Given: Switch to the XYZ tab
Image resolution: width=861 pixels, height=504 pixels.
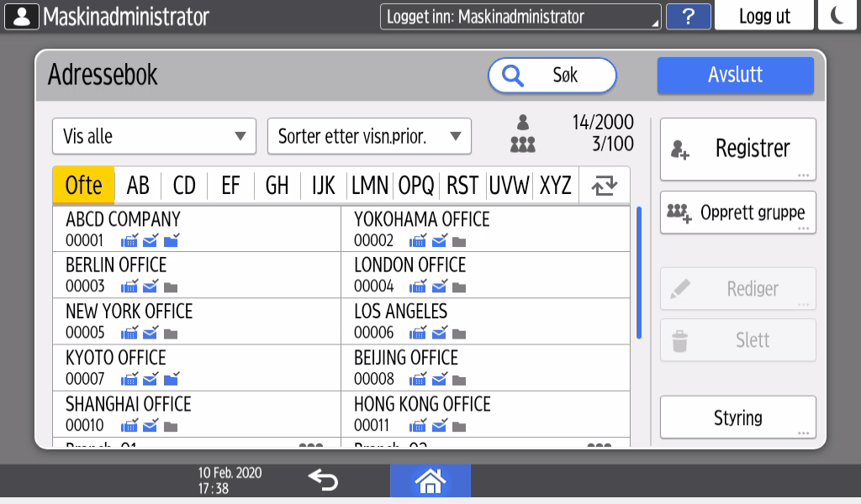Looking at the screenshot, I should point(555,186).
